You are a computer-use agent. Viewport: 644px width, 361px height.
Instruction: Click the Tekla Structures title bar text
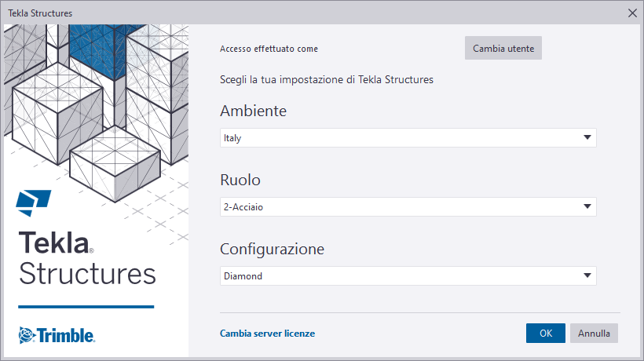tap(40, 13)
